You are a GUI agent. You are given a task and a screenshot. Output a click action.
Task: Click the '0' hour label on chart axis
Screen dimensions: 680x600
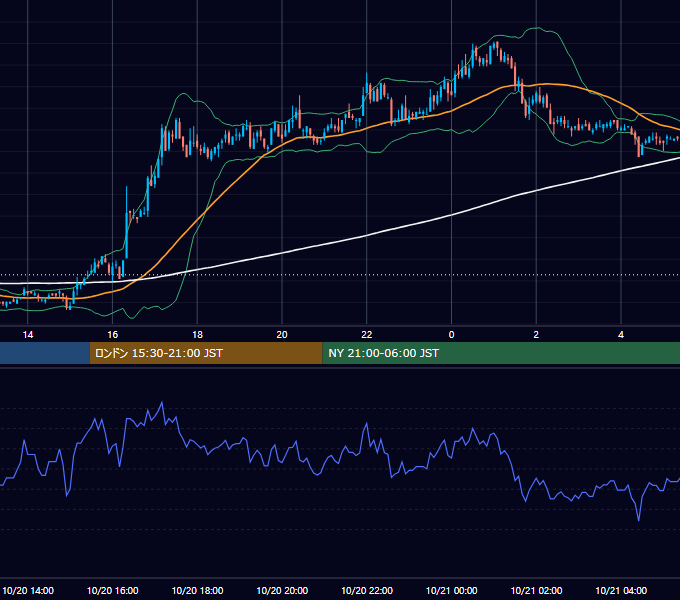tap(451, 335)
